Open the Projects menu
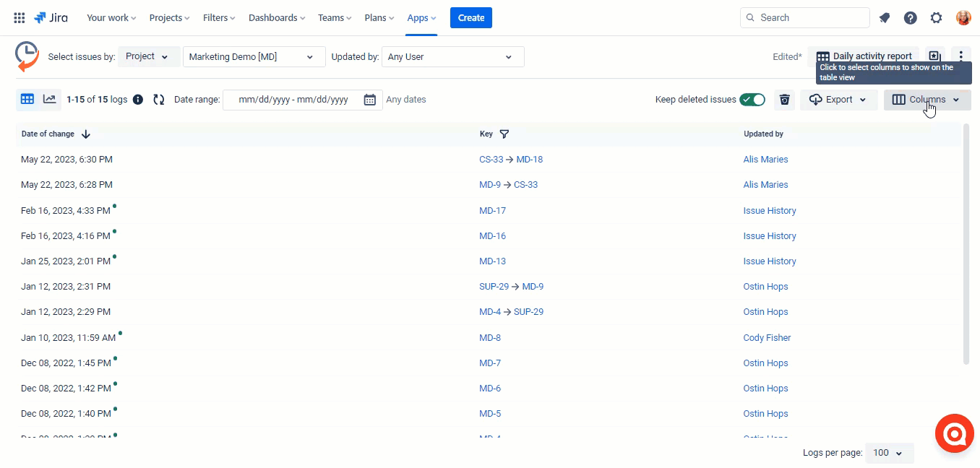The image size is (980, 468). (169, 18)
